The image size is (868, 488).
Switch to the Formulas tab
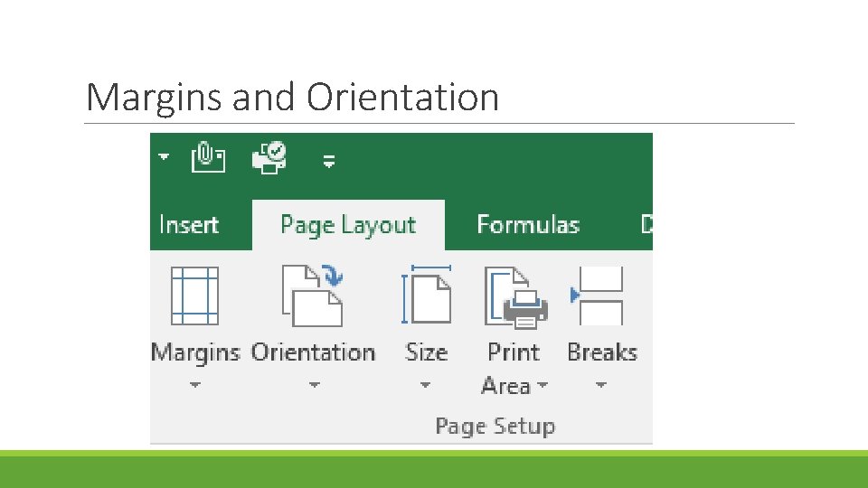point(528,225)
